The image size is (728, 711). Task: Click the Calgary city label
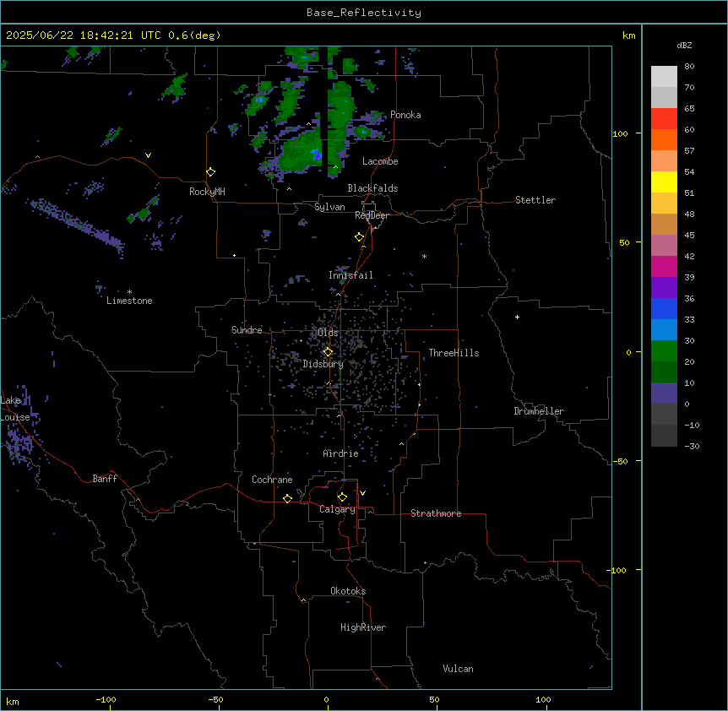tap(338, 509)
